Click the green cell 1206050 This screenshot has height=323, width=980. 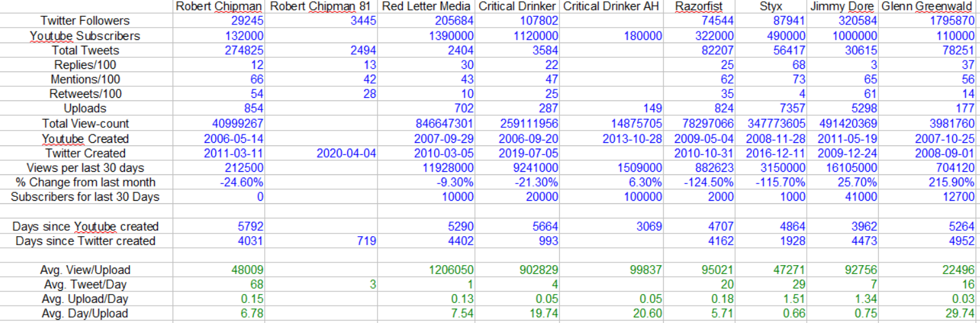[x=427, y=270]
